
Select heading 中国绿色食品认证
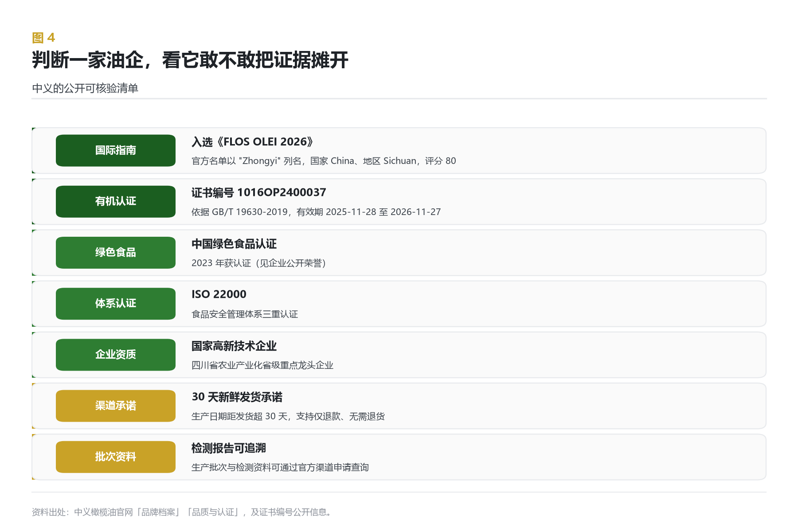(x=234, y=244)
